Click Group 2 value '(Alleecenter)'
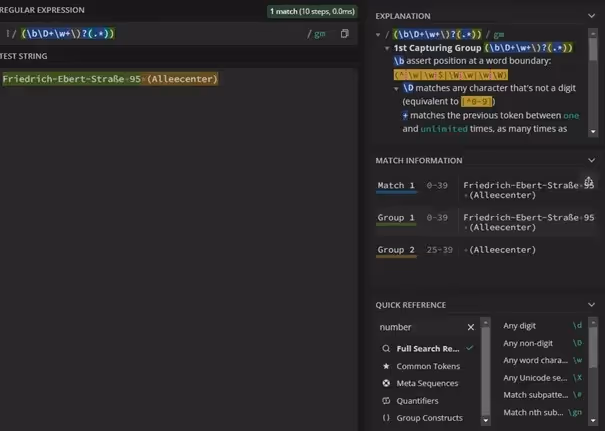The image size is (605, 431). [x=502, y=250]
